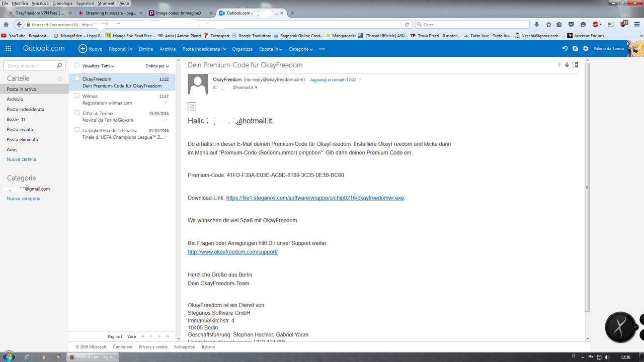Tick the Wilmaa message checkbox
Image resolution: width=644 pixels, height=362 pixels.
coord(77,96)
